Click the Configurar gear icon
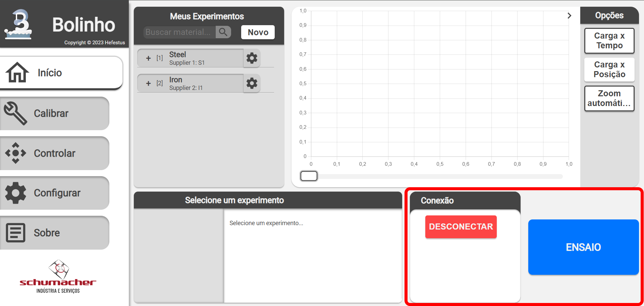 (x=15, y=193)
